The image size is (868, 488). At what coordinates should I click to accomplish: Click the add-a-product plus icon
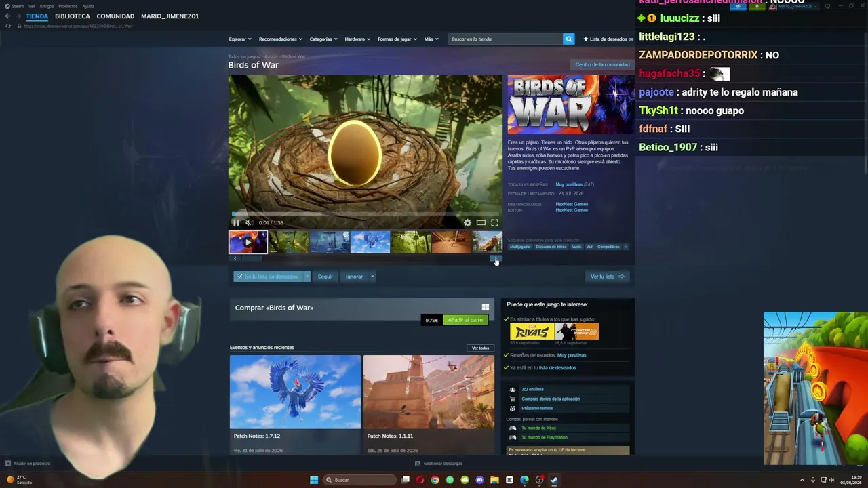pyautogui.click(x=7, y=464)
